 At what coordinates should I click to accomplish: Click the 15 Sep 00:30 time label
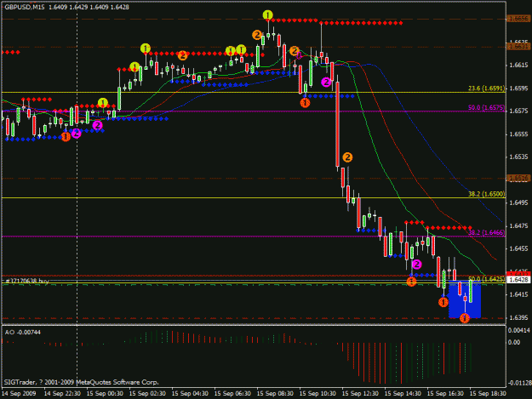[x=105, y=394]
